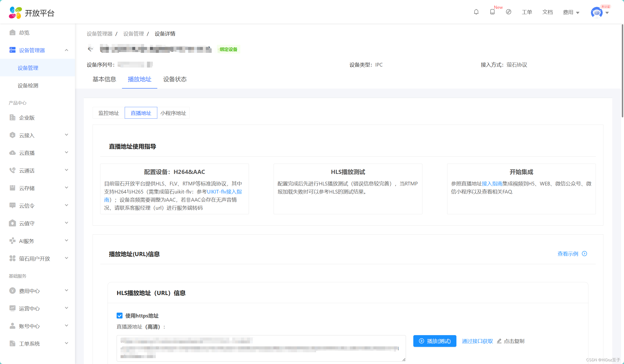The width and height of the screenshot is (624, 364).
Task: Click the 查看示例 circle arrow icon
Action: coord(584,253)
